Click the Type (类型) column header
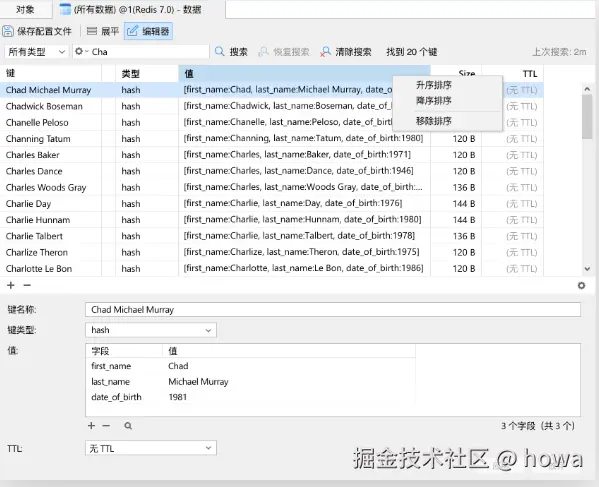This screenshot has width=599, height=487. pyautogui.click(x=147, y=73)
